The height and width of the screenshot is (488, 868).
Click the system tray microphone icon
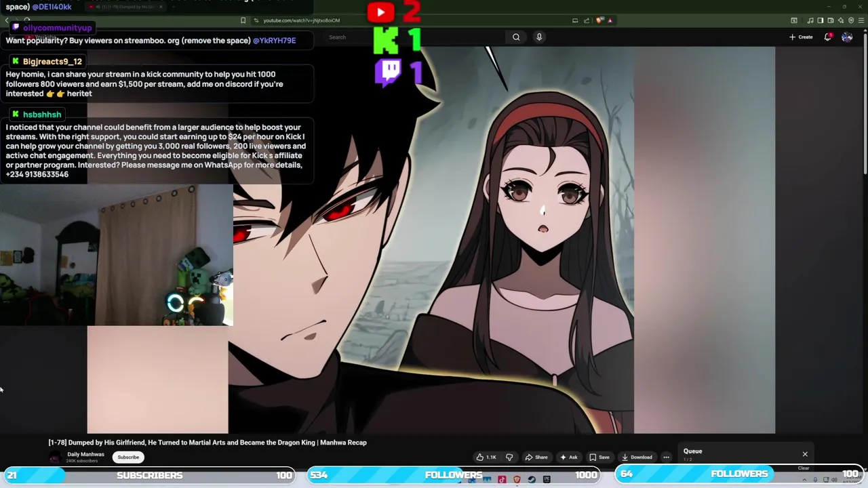[815, 480]
